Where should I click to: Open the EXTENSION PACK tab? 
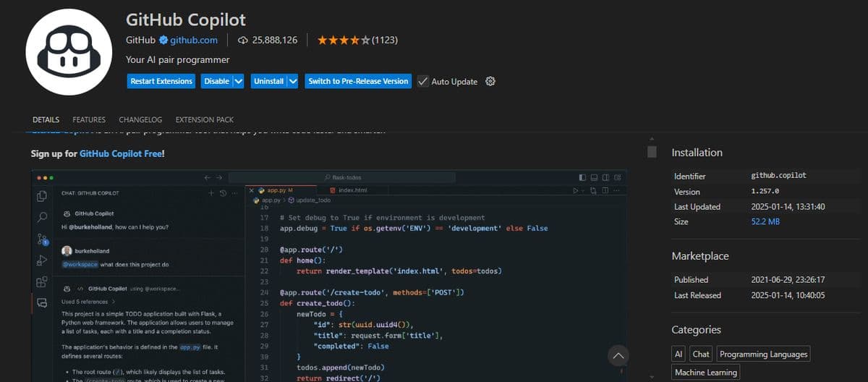click(205, 119)
